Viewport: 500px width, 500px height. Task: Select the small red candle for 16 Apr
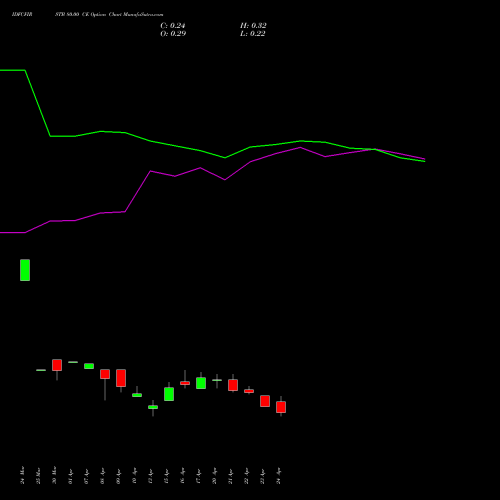[185, 383]
